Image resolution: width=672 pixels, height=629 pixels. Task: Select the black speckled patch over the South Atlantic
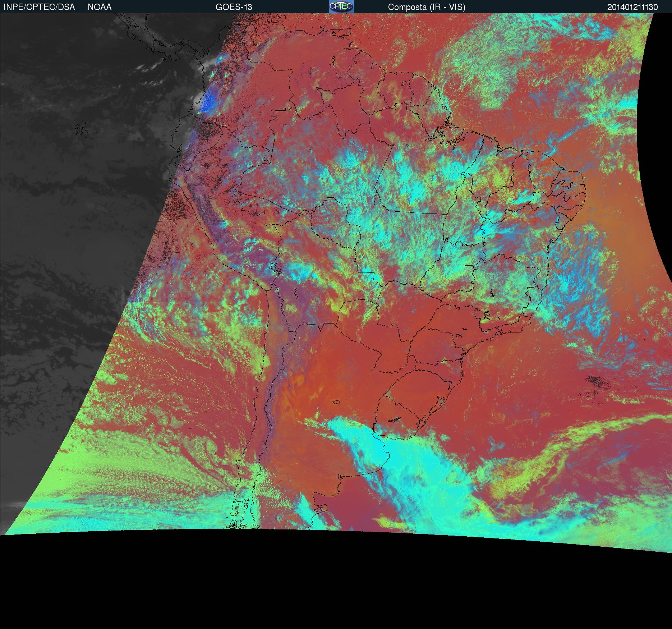[x=598, y=382]
